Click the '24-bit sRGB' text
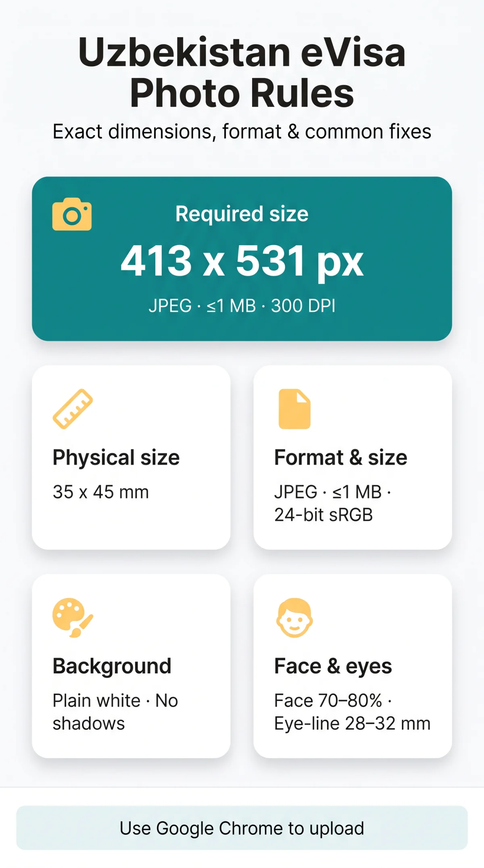This screenshot has width=484, height=868. pyautogui.click(x=323, y=515)
